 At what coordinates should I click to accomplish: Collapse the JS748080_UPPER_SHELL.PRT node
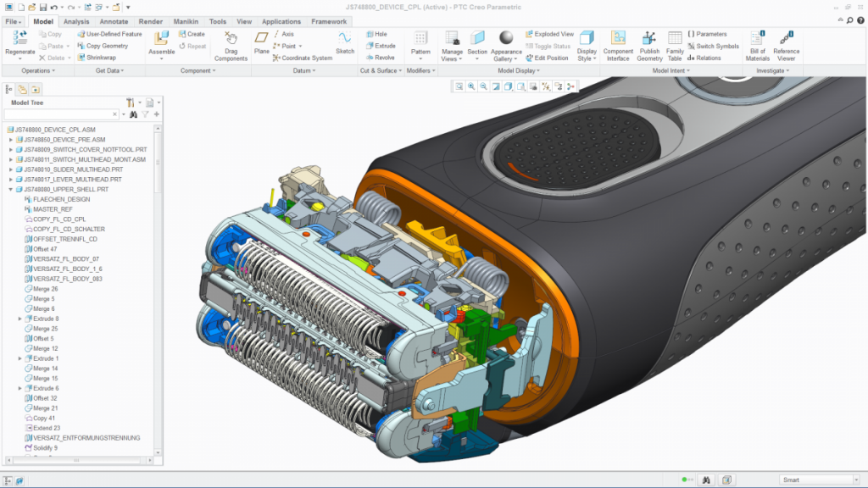(x=10, y=188)
